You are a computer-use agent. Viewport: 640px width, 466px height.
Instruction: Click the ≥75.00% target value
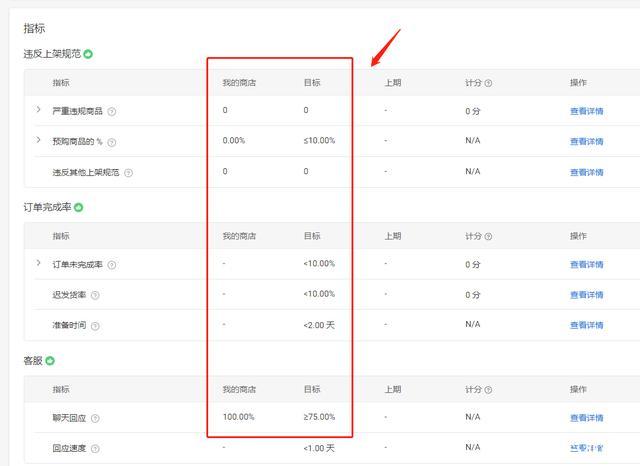(x=319, y=417)
